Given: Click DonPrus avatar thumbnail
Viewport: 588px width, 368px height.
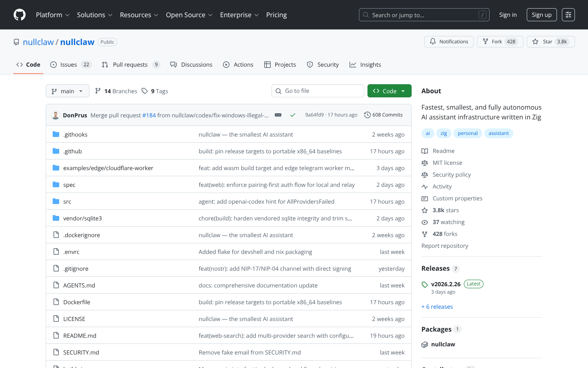Looking at the screenshot, I should pyautogui.click(x=56, y=115).
